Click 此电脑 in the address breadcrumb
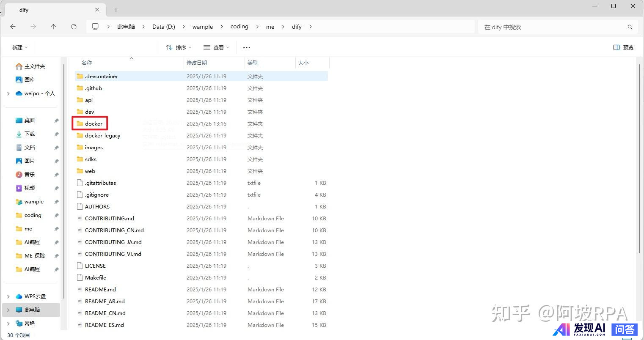Viewport: 644px width, 340px height. [x=126, y=27]
